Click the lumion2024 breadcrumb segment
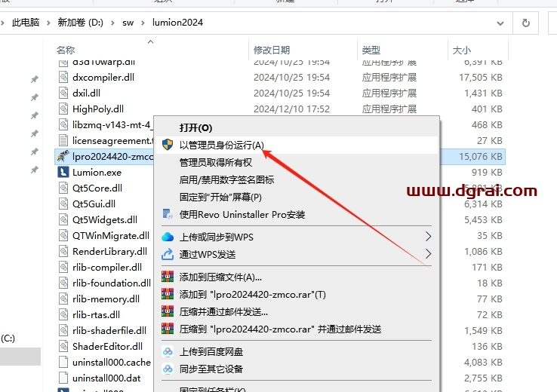Viewport: 557px width, 392px height. pyautogui.click(x=177, y=23)
